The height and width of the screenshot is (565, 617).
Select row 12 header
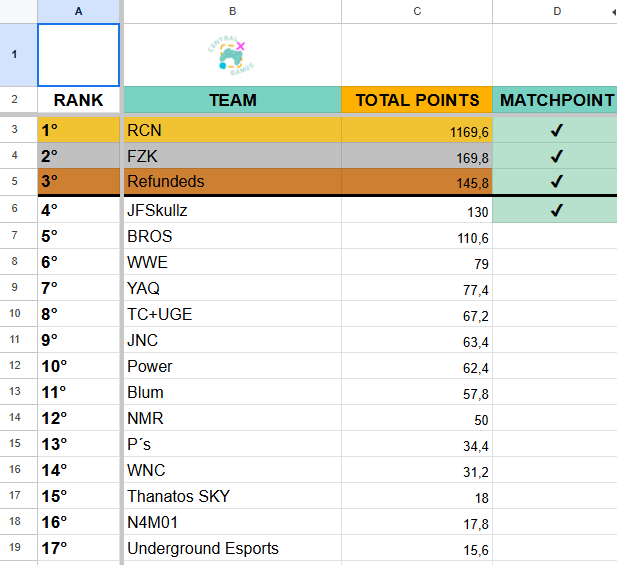click(18, 366)
